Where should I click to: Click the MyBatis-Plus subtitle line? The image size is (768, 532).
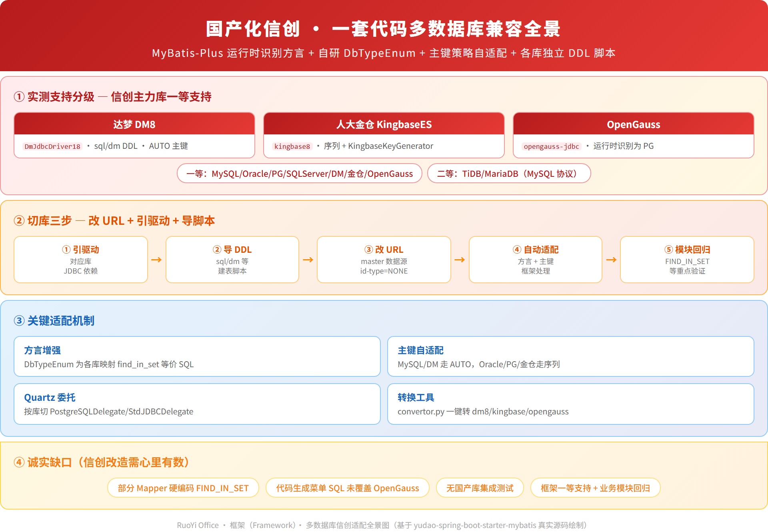click(384, 53)
